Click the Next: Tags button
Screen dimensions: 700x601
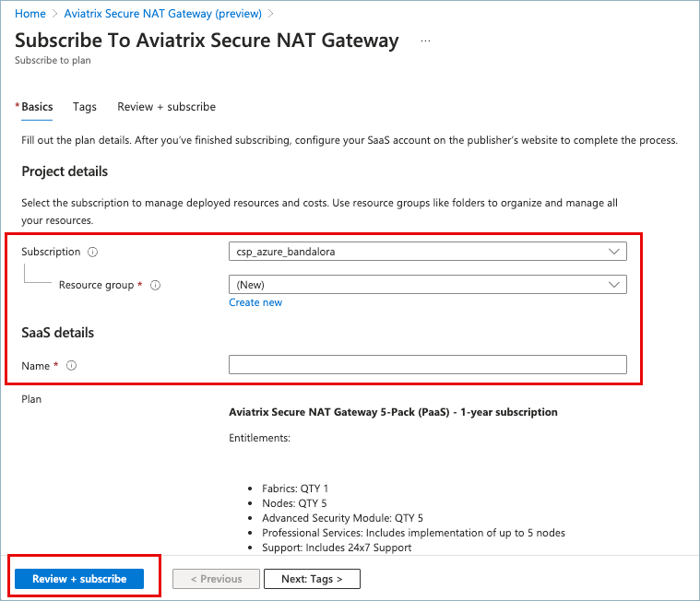pyautogui.click(x=312, y=579)
